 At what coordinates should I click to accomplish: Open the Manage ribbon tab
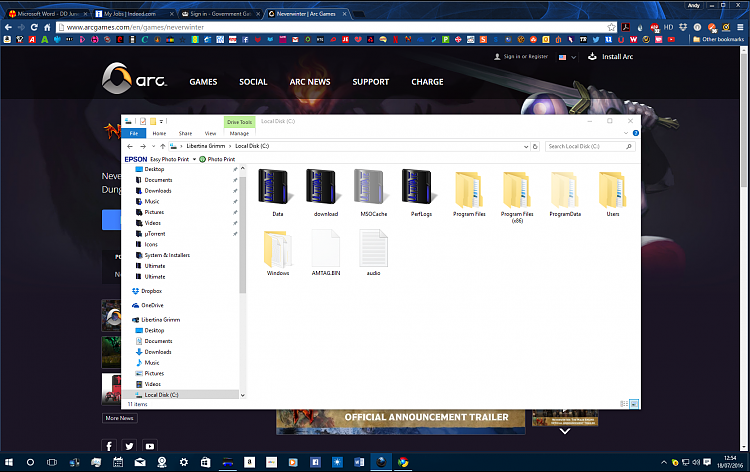[x=239, y=133]
